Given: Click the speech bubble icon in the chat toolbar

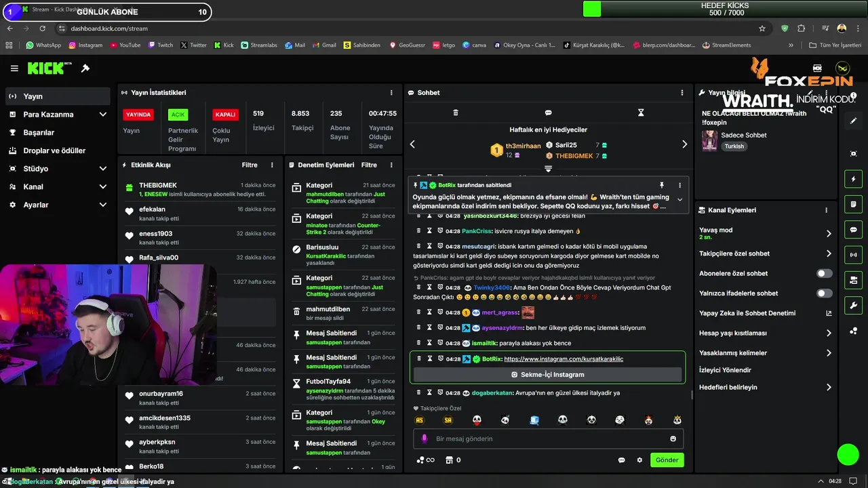Looking at the screenshot, I should [548, 113].
